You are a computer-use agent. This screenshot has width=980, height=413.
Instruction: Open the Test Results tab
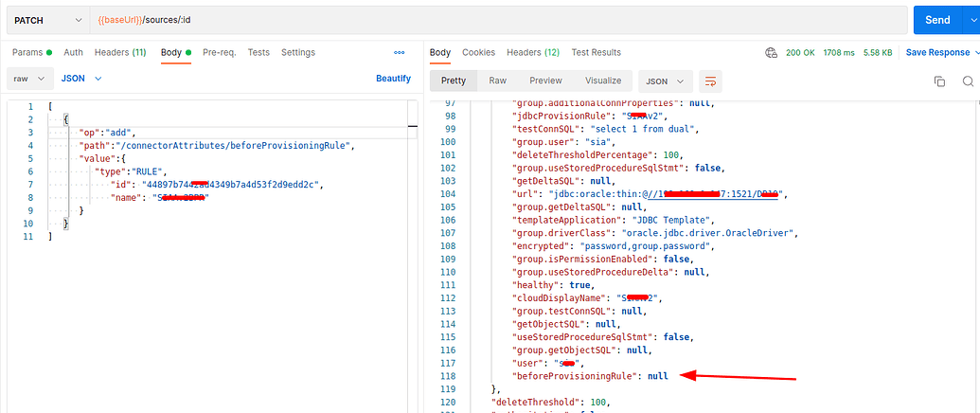point(596,53)
